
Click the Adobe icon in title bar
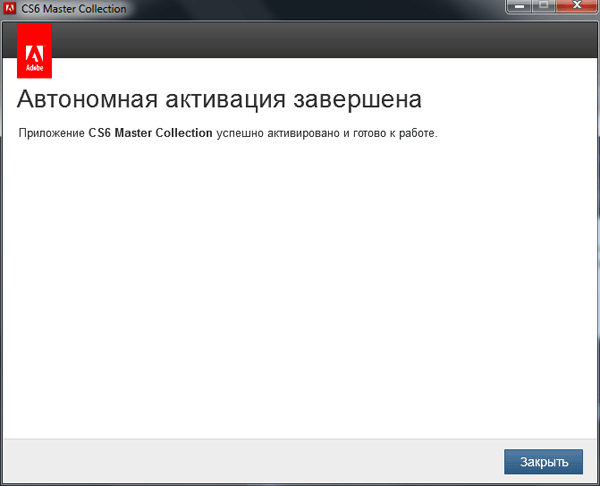pyautogui.click(x=10, y=8)
